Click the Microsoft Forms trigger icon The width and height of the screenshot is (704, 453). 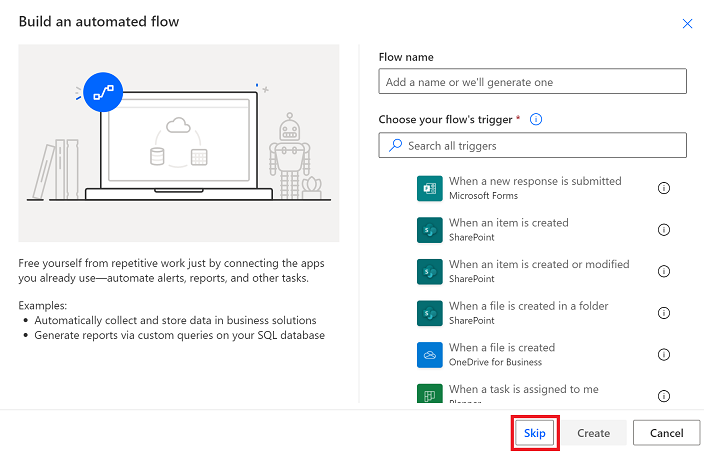430,189
